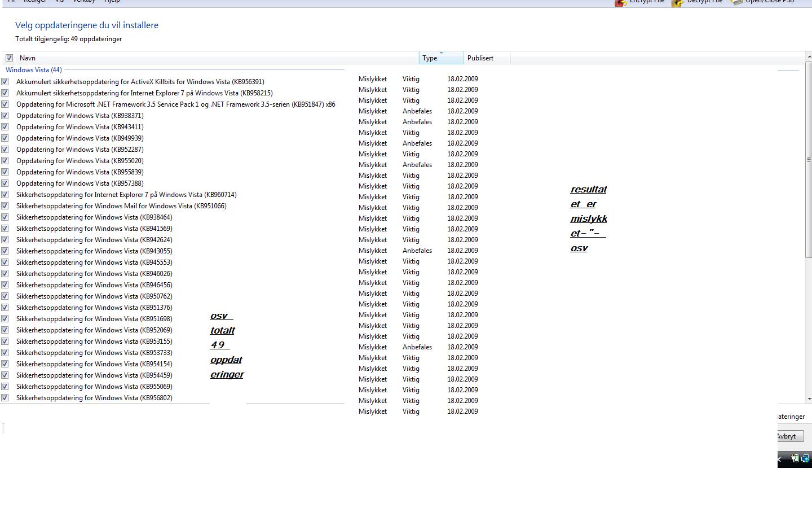Toggle the KB952287 update checkbox
This screenshot has width=812, height=508.
click(5, 149)
